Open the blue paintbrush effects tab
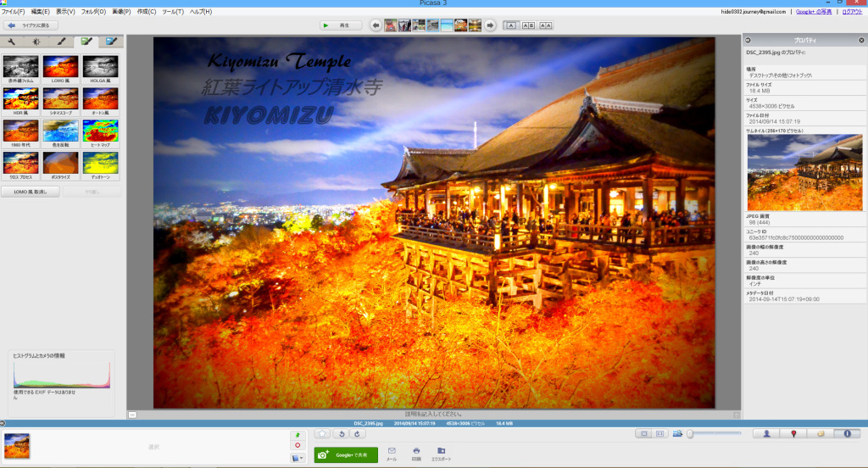 pyautogui.click(x=111, y=42)
